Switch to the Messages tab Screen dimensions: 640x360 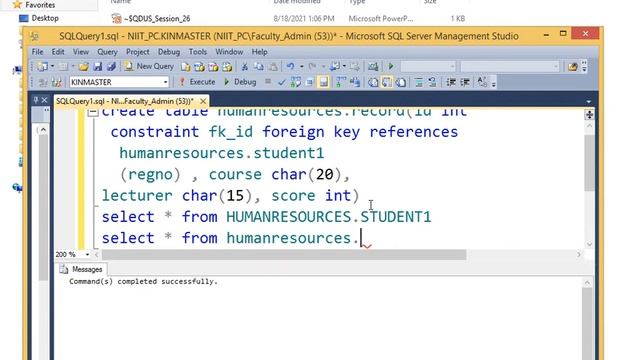click(81, 269)
